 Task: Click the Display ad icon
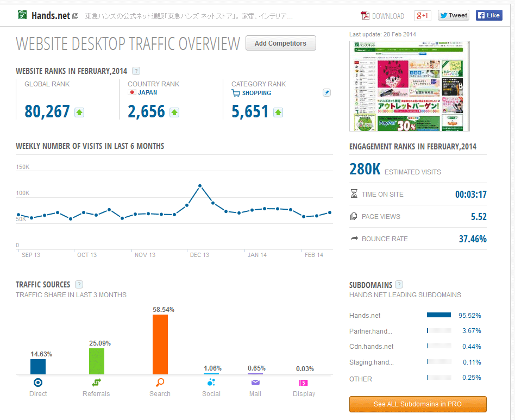(x=304, y=383)
